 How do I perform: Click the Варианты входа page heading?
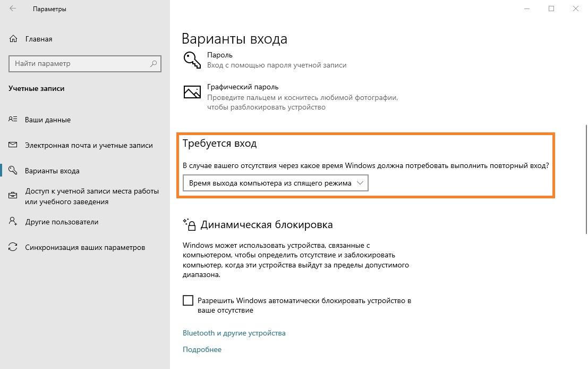[234, 39]
